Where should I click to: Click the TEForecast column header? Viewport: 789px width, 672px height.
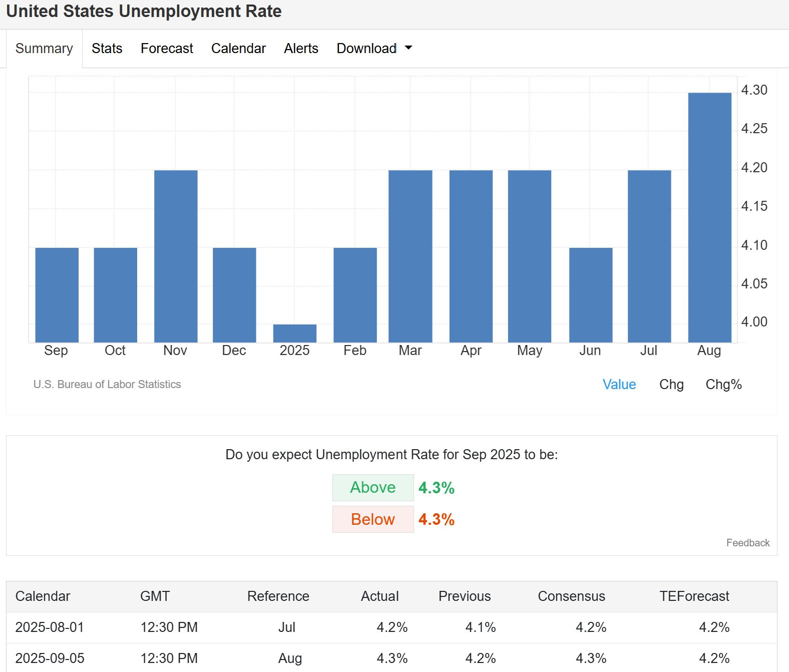tap(694, 596)
